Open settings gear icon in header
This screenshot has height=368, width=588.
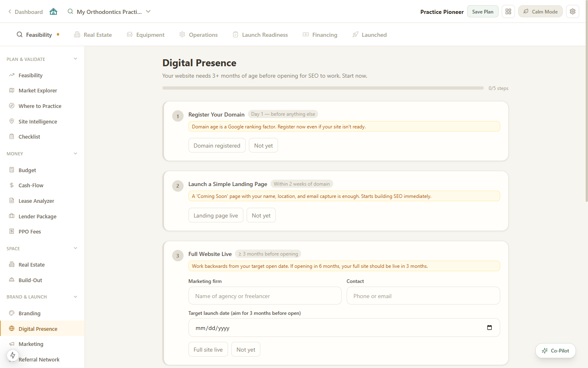pyautogui.click(x=573, y=11)
